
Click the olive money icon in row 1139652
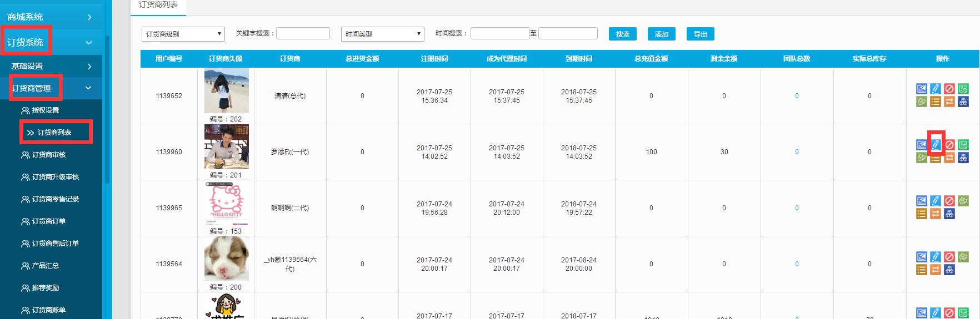[922, 102]
